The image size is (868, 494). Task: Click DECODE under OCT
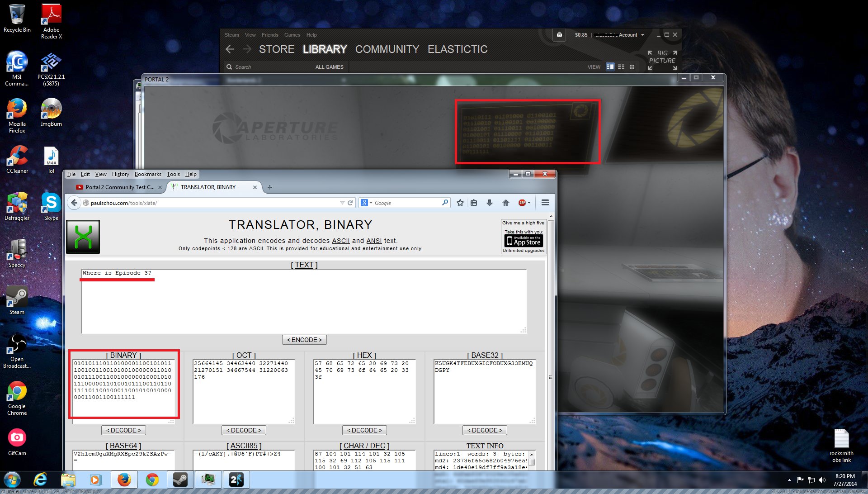(244, 430)
